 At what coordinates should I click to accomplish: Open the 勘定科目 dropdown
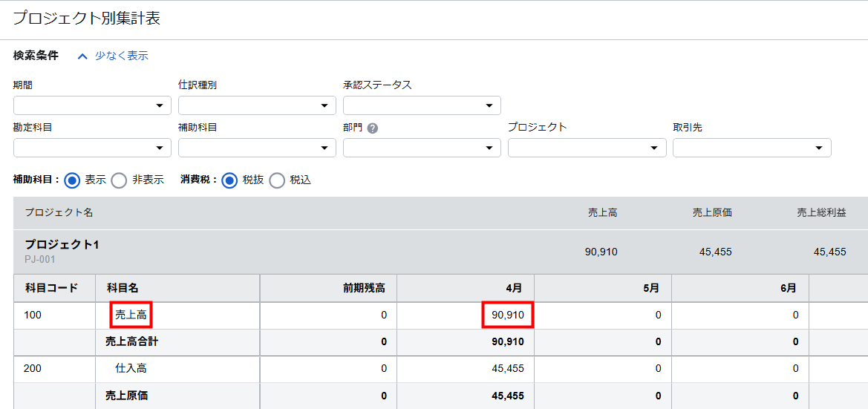pyautogui.click(x=92, y=148)
